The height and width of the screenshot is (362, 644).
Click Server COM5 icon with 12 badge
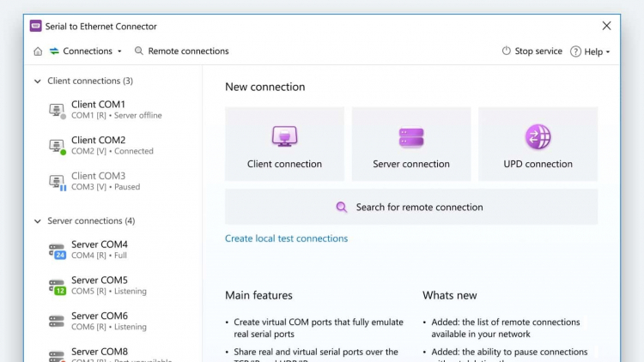coord(57,287)
